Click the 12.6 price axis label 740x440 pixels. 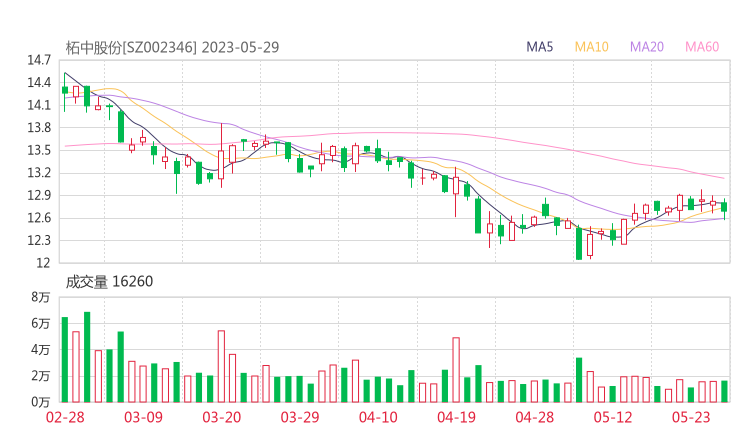[39, 218]
